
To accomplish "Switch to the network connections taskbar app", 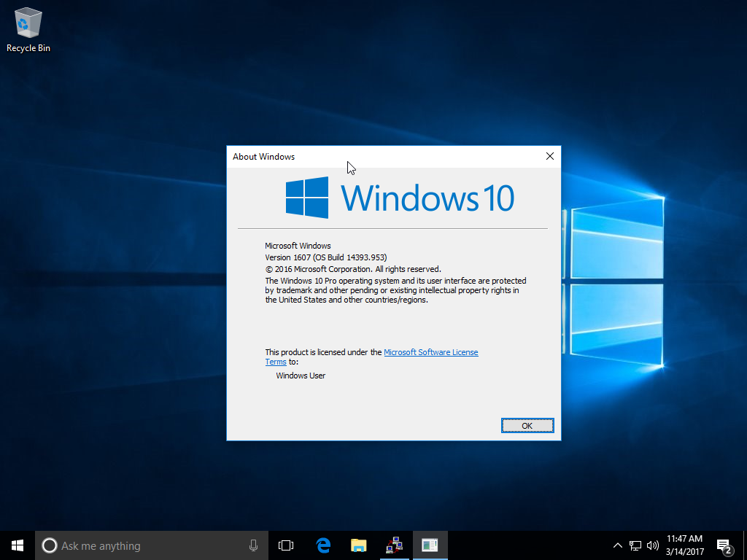I will pyautogui.click(x=394, y=545).
